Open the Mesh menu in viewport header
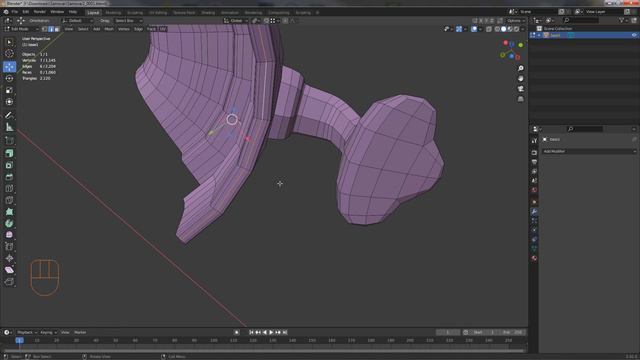 tap(109, 29)
